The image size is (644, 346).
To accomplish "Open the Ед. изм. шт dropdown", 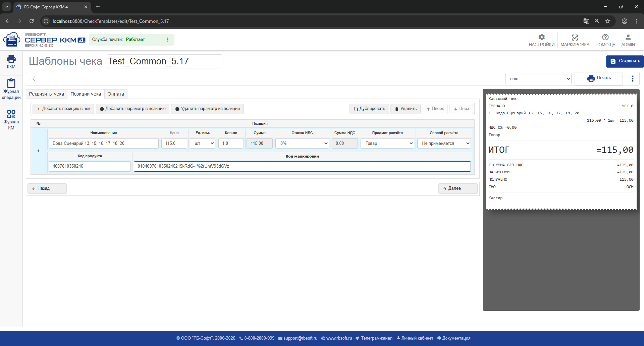I will 203,143.
